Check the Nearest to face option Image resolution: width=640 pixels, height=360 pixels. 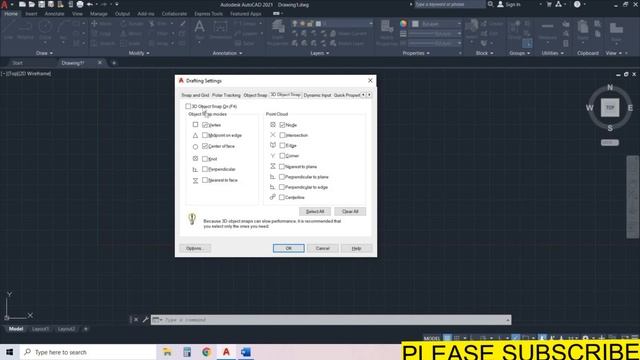point(205,180)
